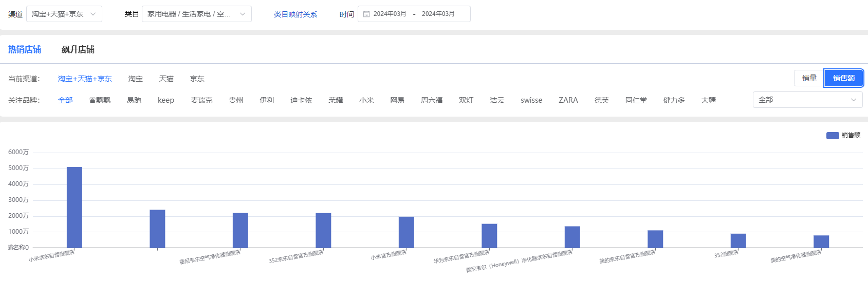Screen dimensions: 868x281
Task: Click the 小米官方旗舰店 bar
Action: coord(407,232)
